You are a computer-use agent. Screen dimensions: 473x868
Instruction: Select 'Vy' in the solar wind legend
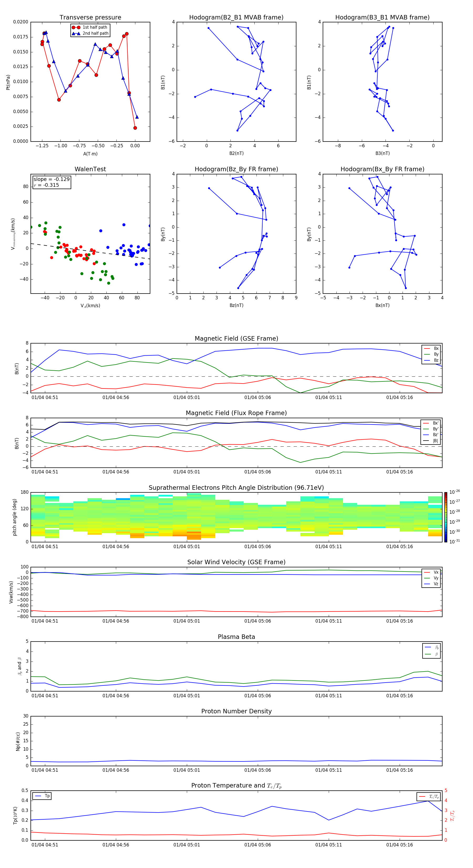[x=431, y=578]
